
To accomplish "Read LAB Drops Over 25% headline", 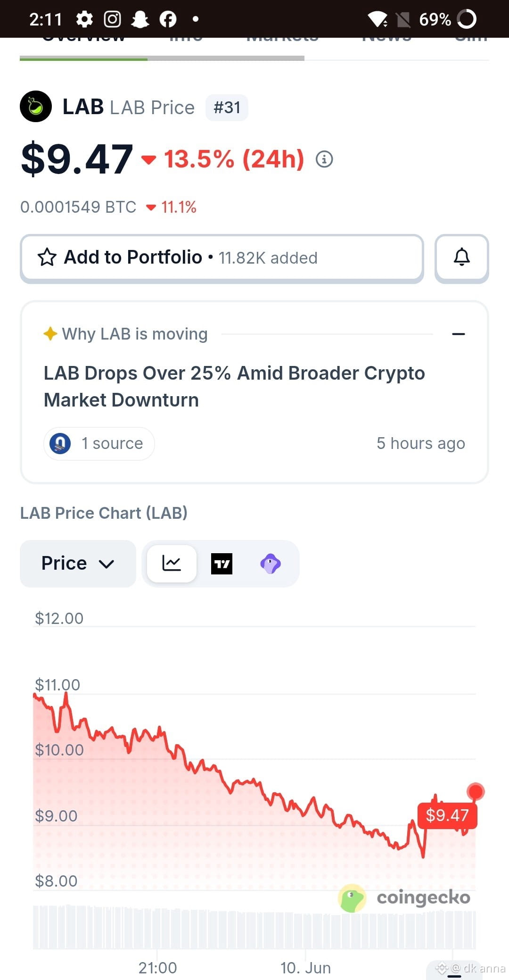I will (234, 386).
